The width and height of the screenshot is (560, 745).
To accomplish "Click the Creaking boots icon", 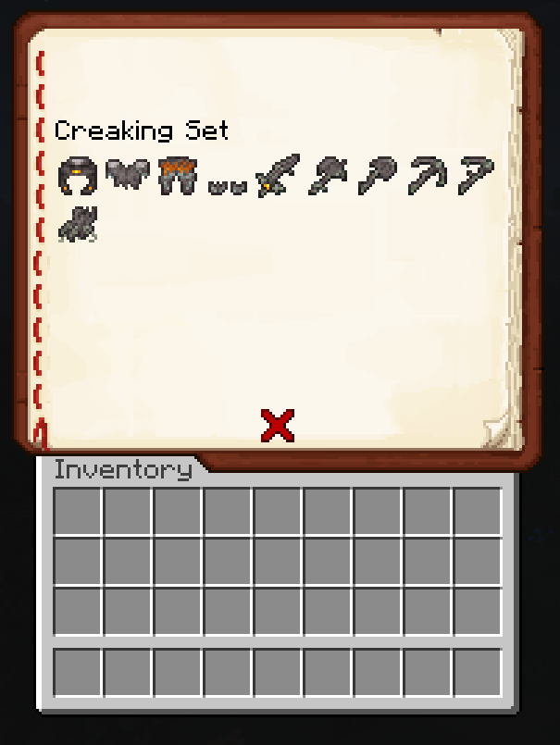I will click(228, 186).
